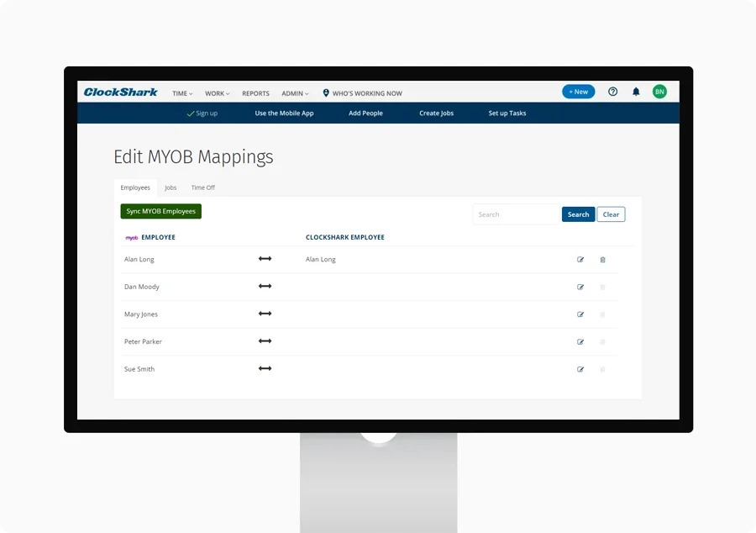Switch to the Jobs tab
Image resolution: width=756 pixels, height=533 pixels.
(x=171, y=187)
